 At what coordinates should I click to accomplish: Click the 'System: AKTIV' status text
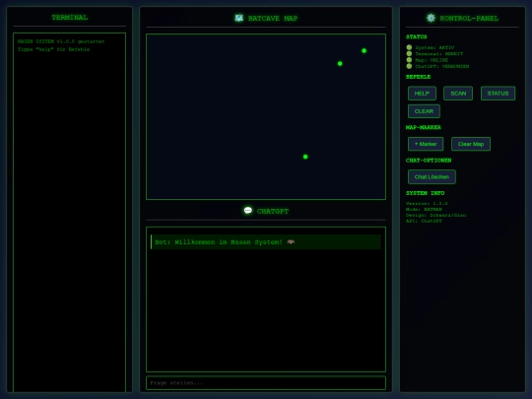(434, 47)
